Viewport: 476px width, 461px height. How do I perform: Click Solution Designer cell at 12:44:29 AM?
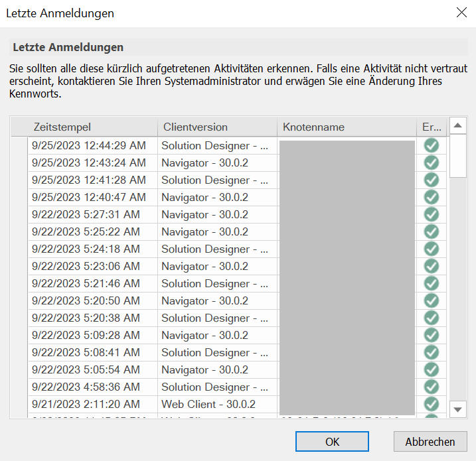pos(217,145)
